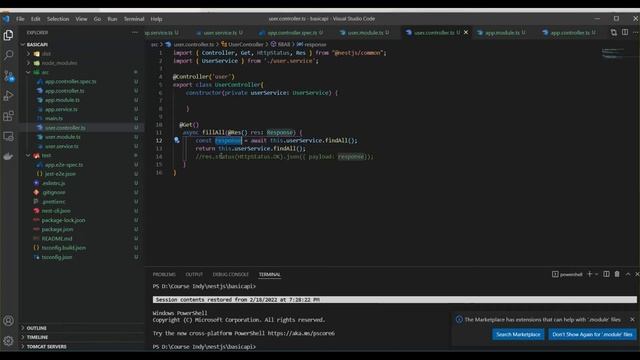
Task: Open the Edit menu
Action: (36, 19)
